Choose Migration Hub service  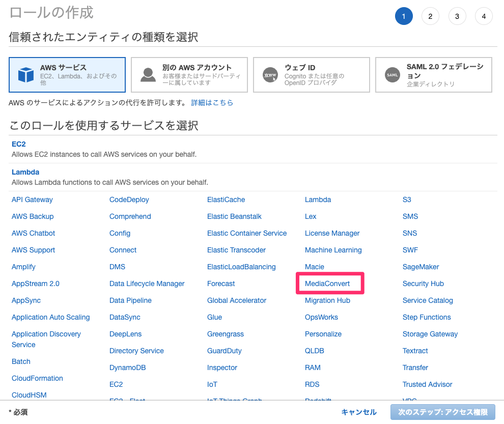click(x=327, y=300)
